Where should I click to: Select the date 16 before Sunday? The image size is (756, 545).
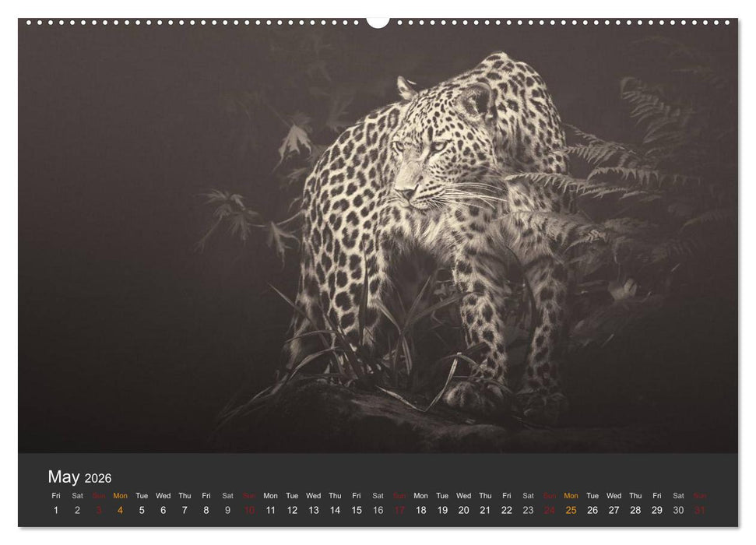pyautogui.click(x=378, y=512)
